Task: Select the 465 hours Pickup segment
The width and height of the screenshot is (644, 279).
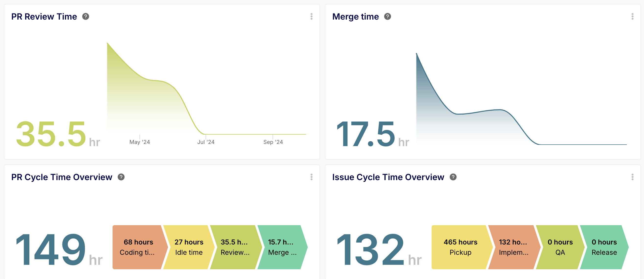Action: 460,247
